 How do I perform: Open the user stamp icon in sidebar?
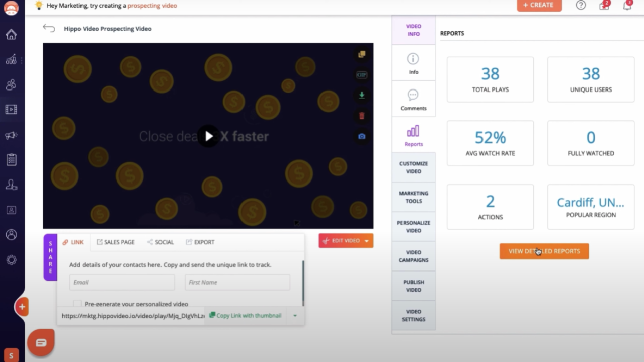[x=11, y=185]
